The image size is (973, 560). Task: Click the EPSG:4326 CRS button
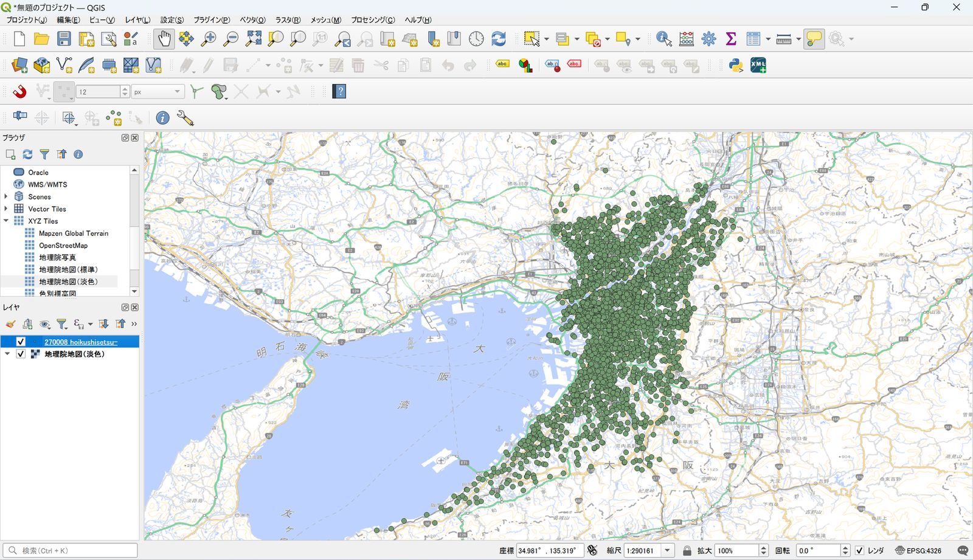[x=918, y=550]
